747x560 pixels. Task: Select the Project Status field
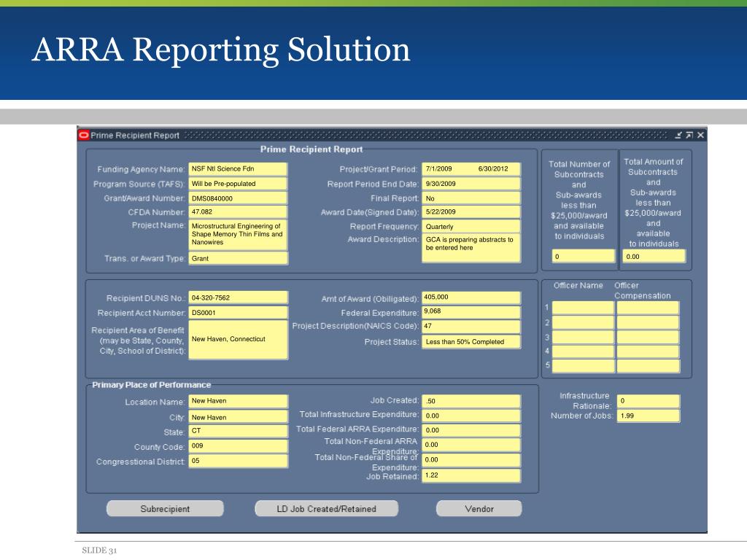tap(471, 342)
